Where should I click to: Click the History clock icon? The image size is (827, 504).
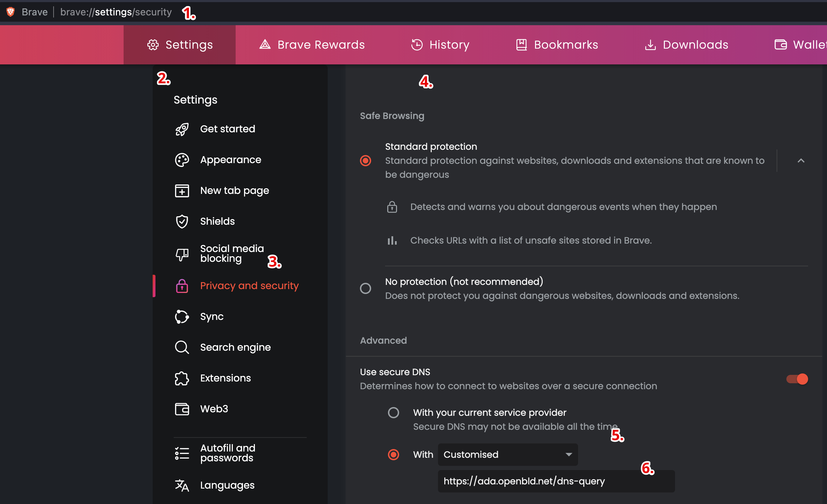click(x=417, y=45)
